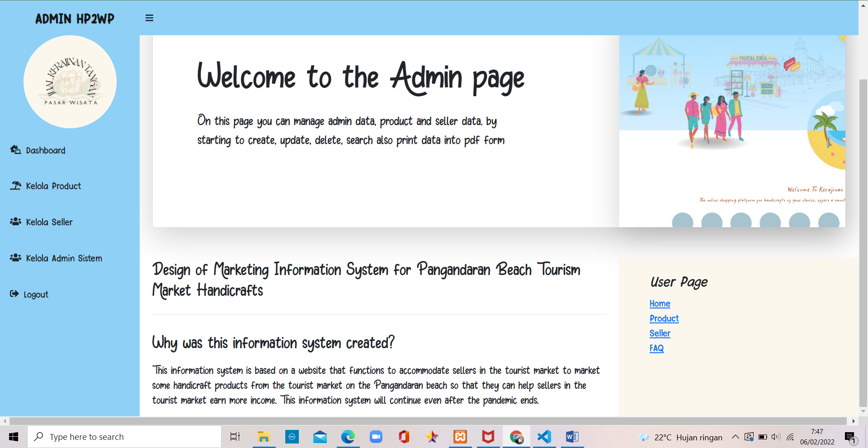Open Dashboard from the sidebar
The image size is (868, 448).
pyautogui.click(x=45, y=150)
